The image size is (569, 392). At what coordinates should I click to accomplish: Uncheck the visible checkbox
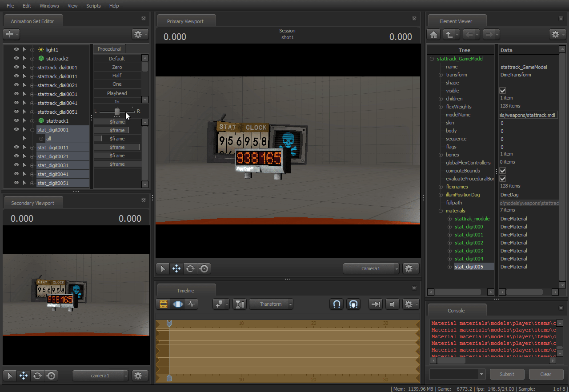click(503, 91)
